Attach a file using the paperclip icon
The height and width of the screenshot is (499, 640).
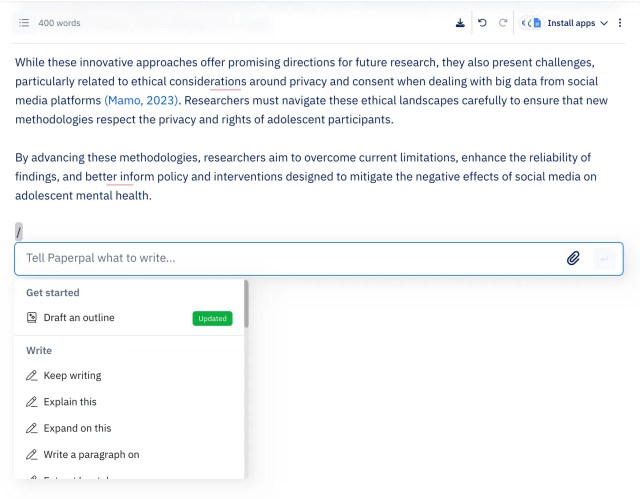click(573, 258)
